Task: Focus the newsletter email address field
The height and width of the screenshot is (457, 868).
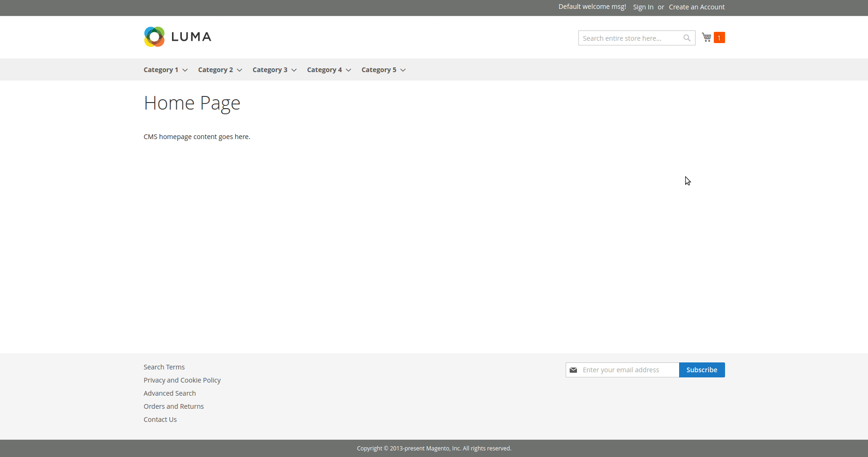Action: click(622, 370)
